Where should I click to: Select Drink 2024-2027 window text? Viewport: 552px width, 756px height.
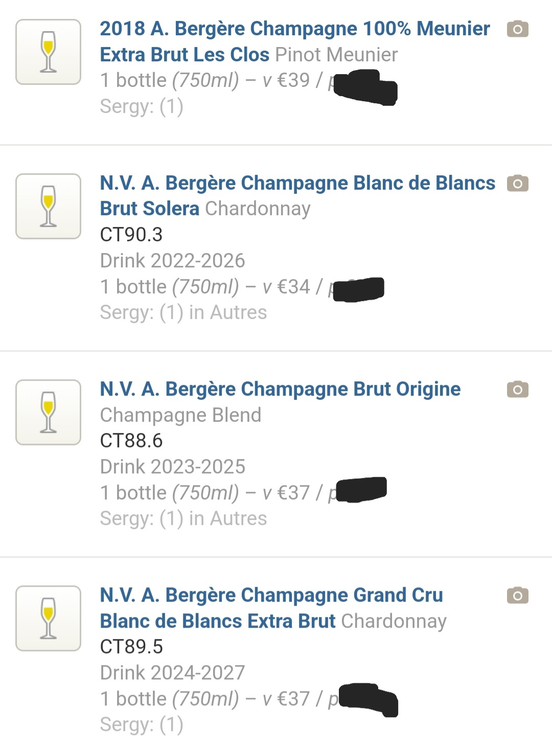pos(173,673)
